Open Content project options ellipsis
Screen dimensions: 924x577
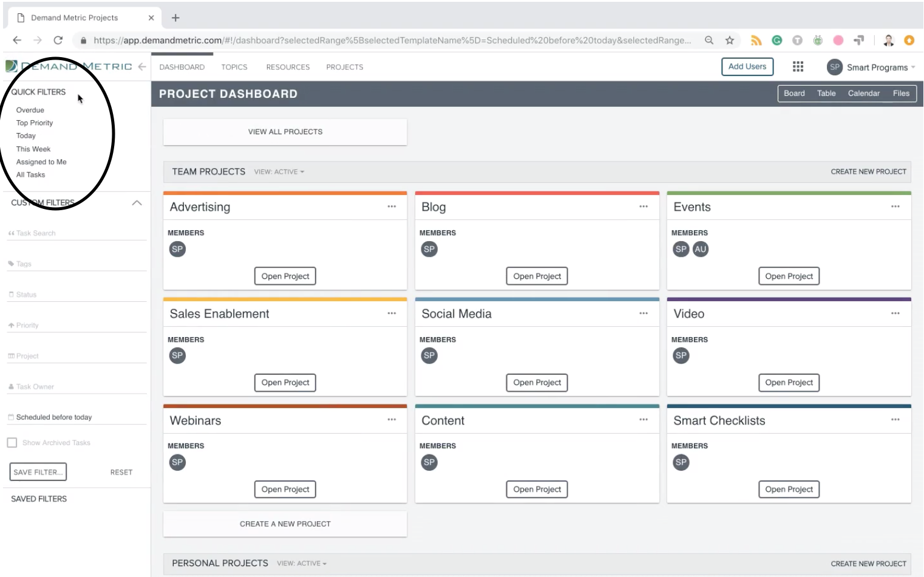pos(644,420)
